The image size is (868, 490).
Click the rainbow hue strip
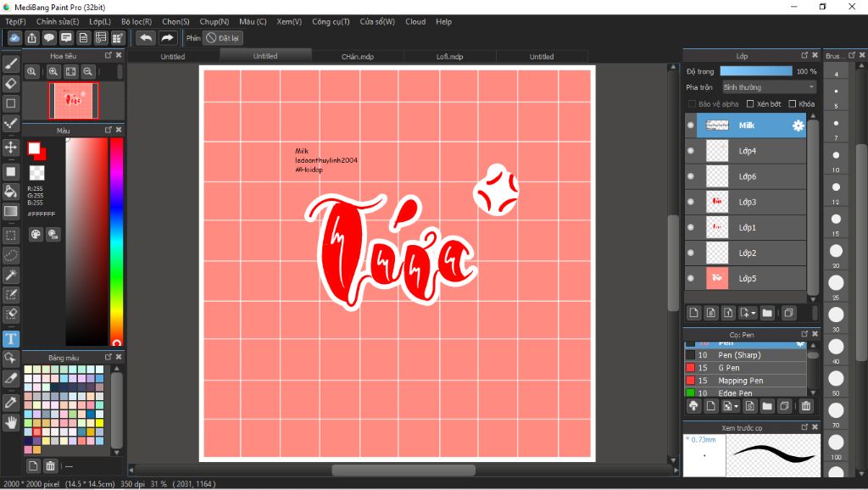[116, 242]
